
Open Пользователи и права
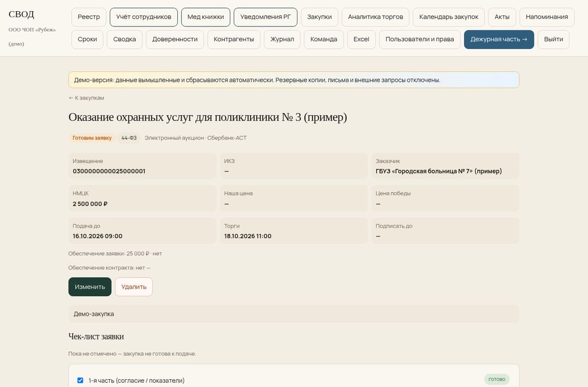[x=420, y=39]
